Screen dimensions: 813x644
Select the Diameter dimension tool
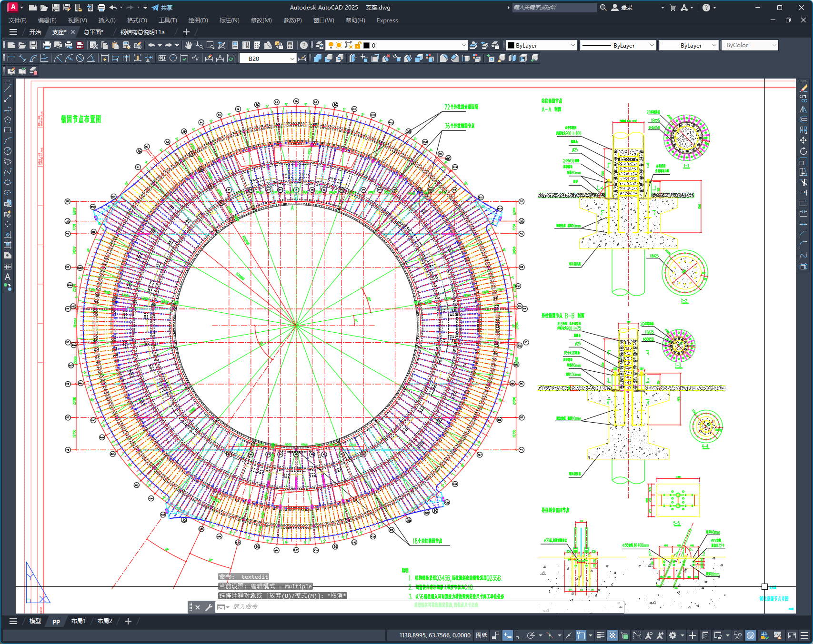point(80,58)
